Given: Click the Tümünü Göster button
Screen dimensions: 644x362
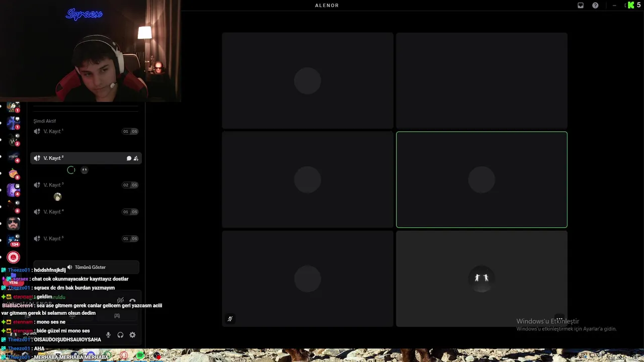Looking at the screenshot, I should (x=87, y=267).
